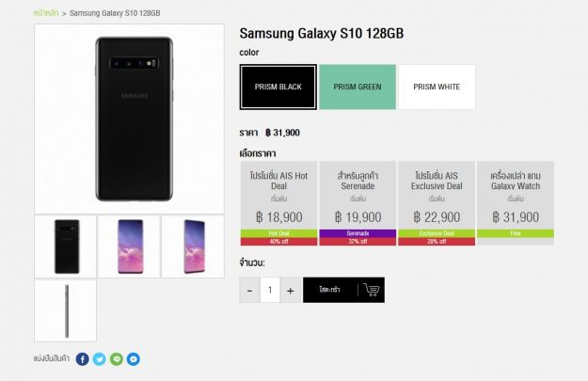
Task: Pick the Prism White color option
Action: pyautogui.click(x=437, y=87)
